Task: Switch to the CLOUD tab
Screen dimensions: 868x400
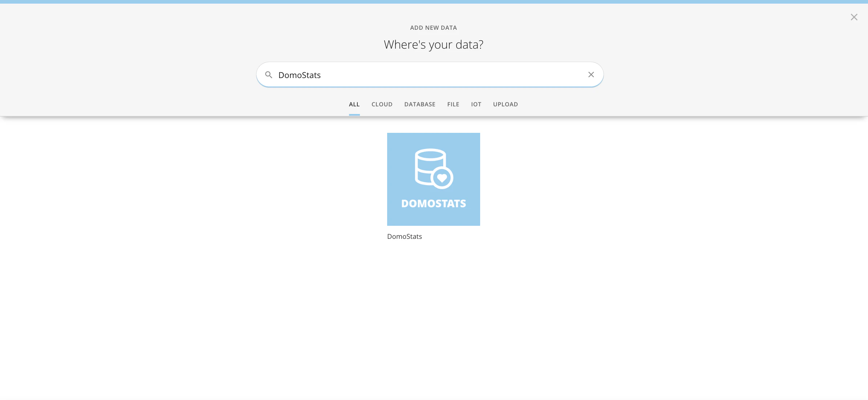Action: coord(382,105)
